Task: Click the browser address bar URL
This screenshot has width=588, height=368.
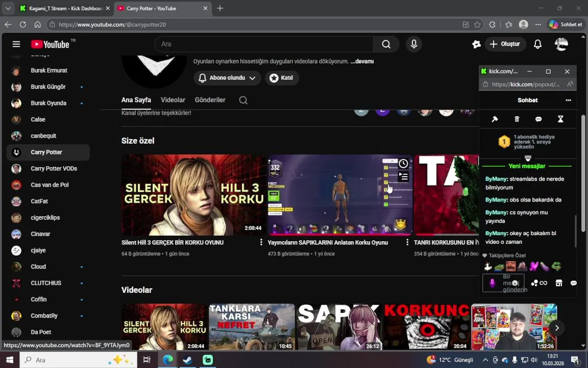Action: (112, 25)
